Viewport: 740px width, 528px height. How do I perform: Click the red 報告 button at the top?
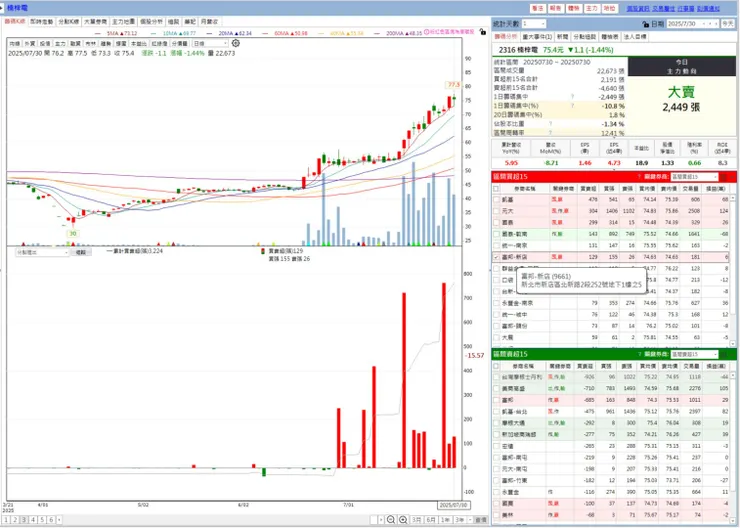pos(555,8)
